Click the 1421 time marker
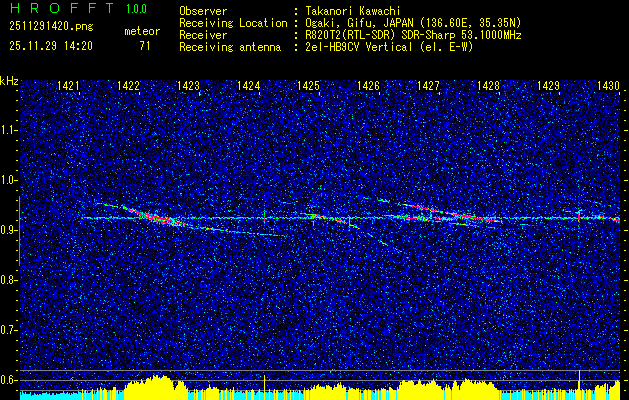 [x=68, y=85]
